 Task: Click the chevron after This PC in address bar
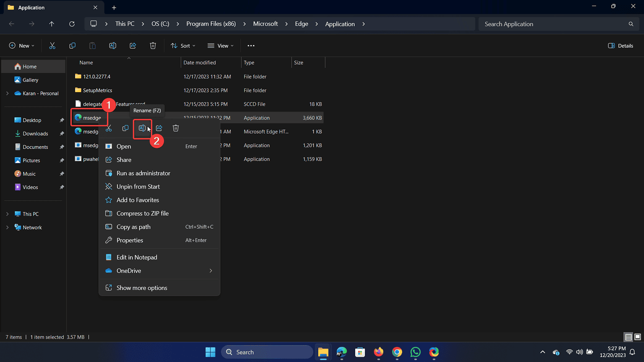coord(143,24)
